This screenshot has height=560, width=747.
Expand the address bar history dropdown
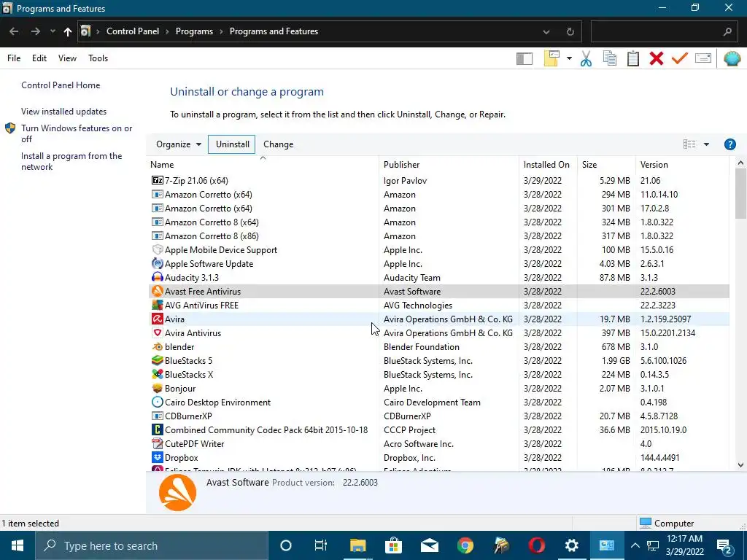pos(546,32)
